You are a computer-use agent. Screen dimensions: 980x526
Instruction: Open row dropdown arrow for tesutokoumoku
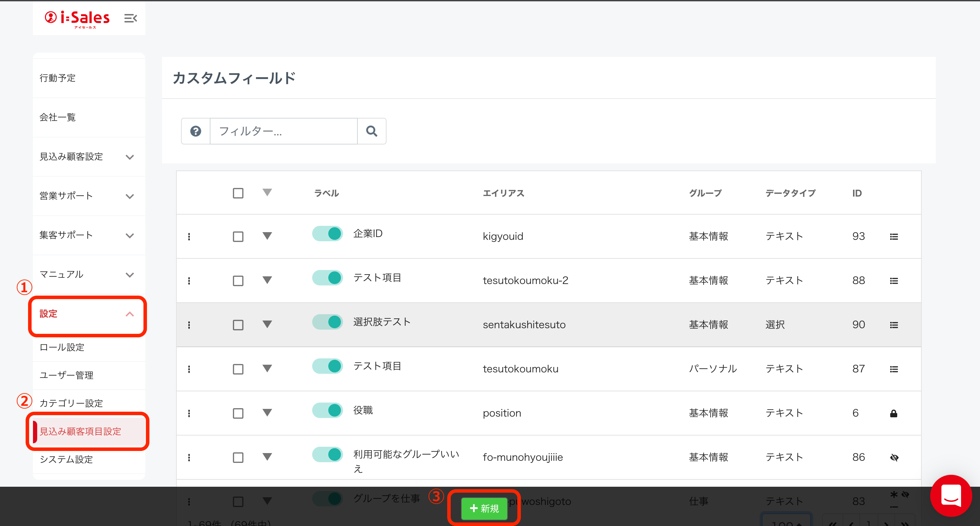click(267, 369)
